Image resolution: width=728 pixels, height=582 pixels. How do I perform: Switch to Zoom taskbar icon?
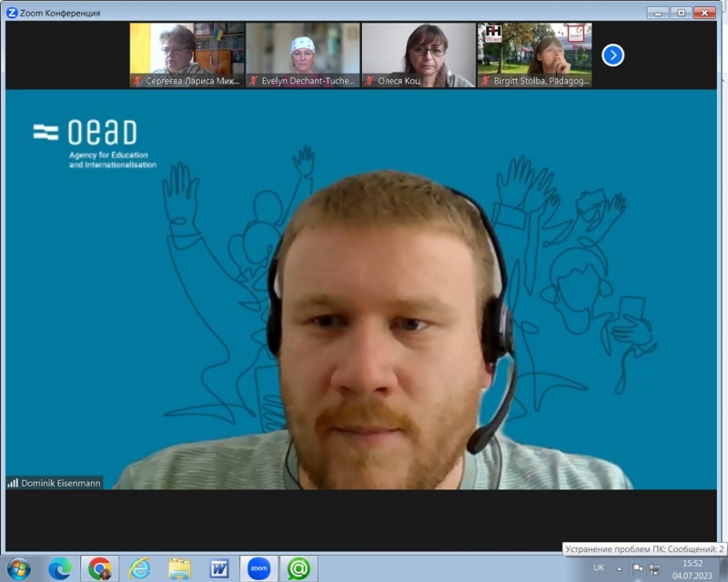(258, 568)
